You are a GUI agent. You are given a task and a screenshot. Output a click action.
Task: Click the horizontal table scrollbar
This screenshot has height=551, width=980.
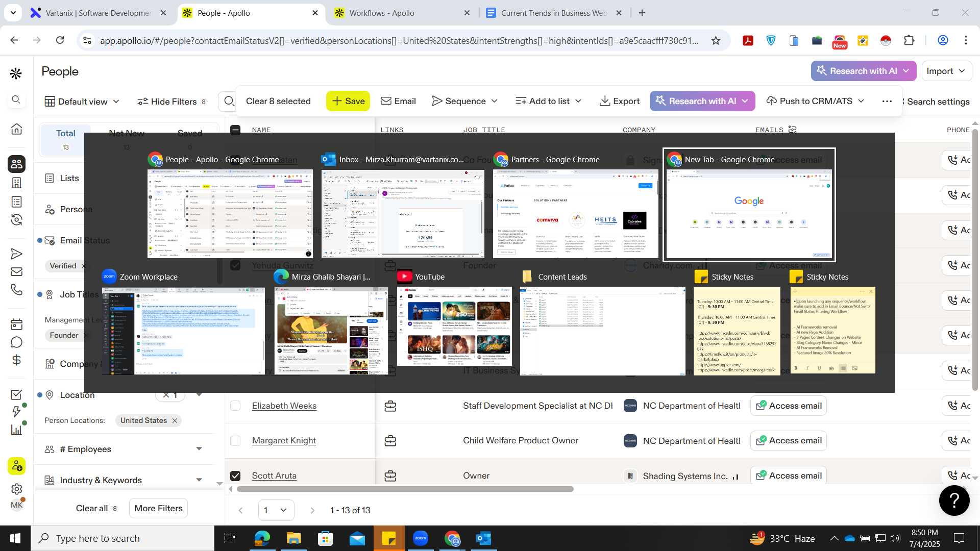tap(405, 489)
